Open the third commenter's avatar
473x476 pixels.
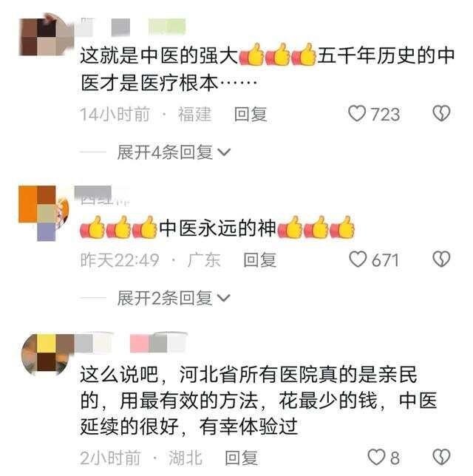coord(47,354)
